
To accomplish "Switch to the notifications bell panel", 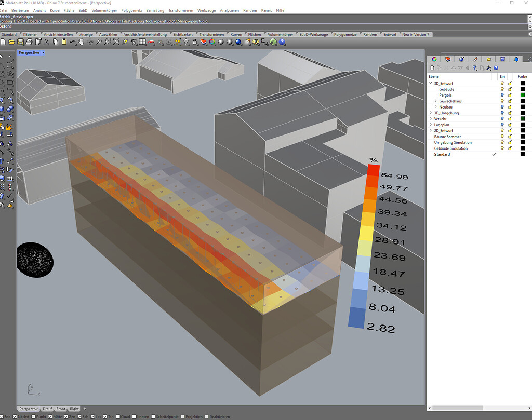I will coord(516,59).
